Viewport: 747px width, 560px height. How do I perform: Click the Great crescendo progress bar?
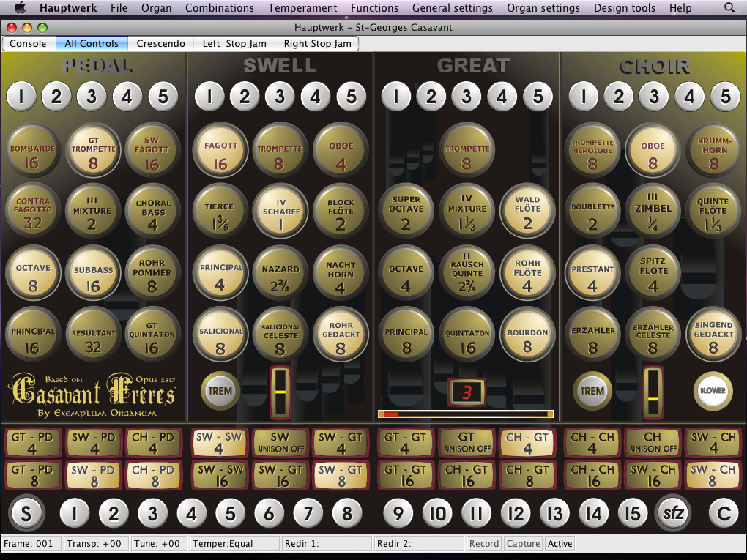466,414
